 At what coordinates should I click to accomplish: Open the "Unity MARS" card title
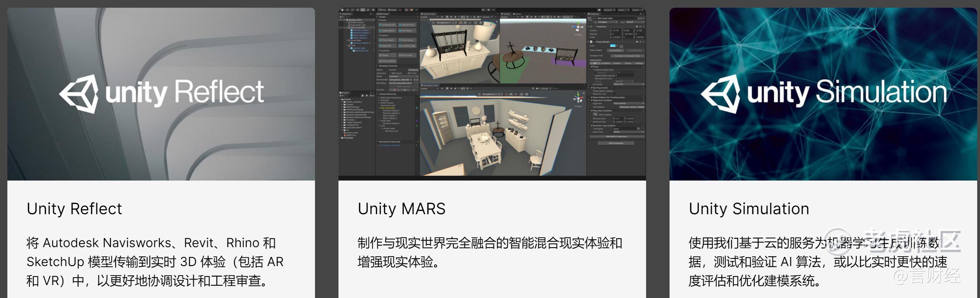(x=402, y=209)
